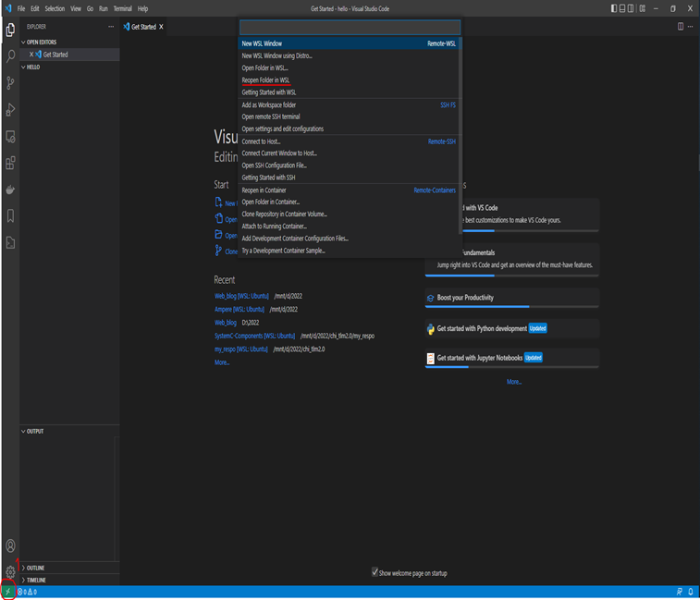Viewport: 700px width, 600px height.
Task: Open the Help menu
Action: pos(142,8)
